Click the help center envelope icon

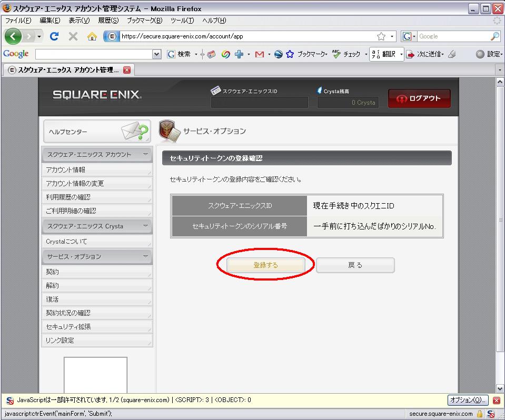[135, 131]
